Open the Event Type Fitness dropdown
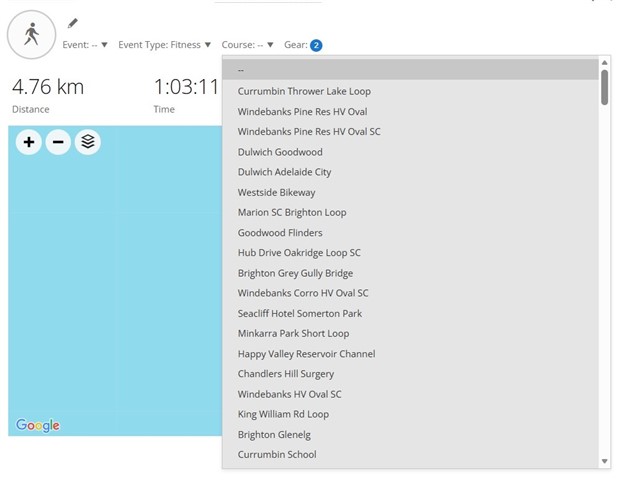 coord(164,45)
